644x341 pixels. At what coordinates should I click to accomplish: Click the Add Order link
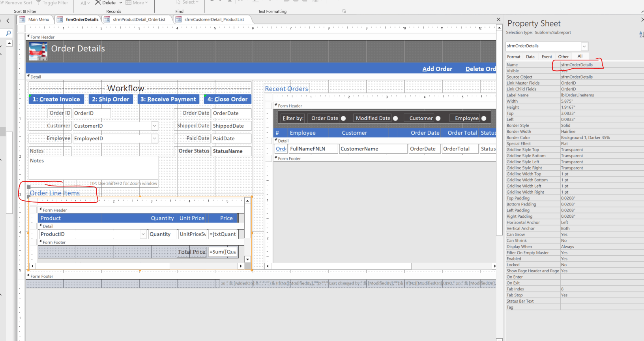(437, 69)
